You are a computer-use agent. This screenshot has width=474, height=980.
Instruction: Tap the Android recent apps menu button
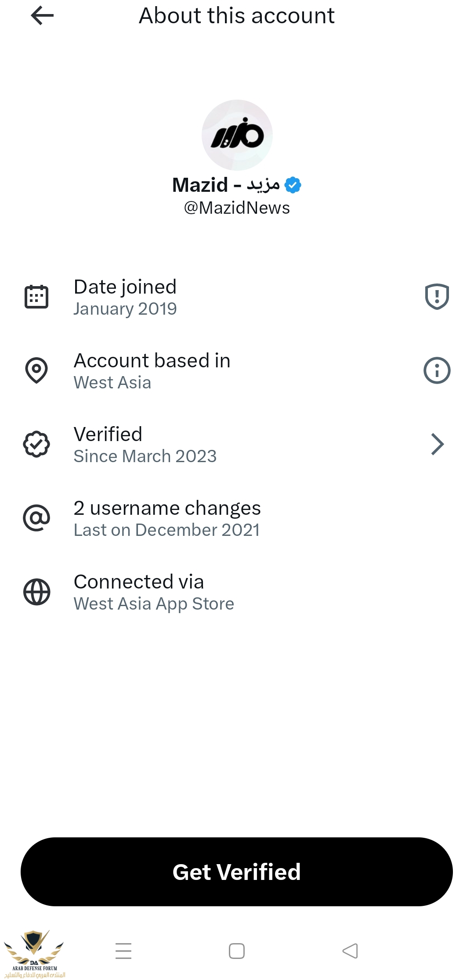tap(123, 951)
